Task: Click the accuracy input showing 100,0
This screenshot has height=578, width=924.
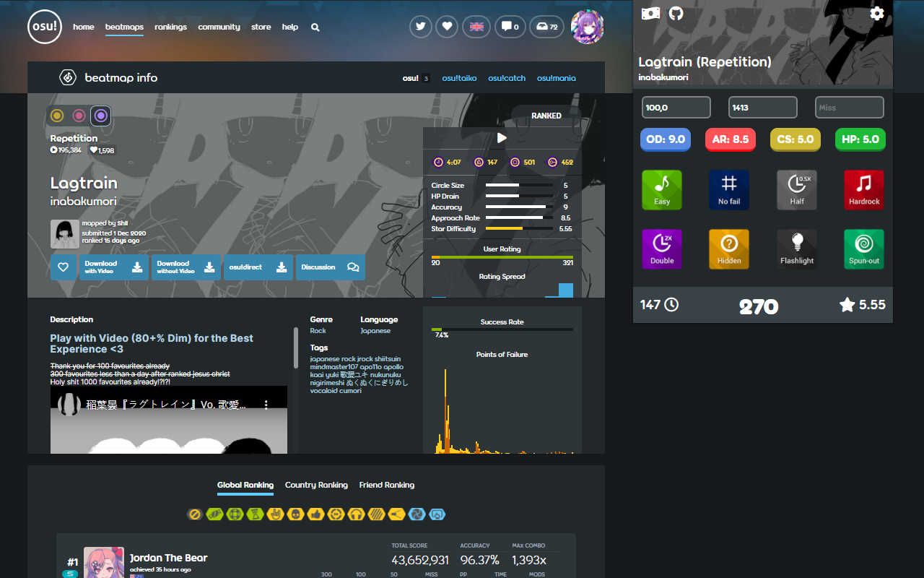Action: pos(676,108)
